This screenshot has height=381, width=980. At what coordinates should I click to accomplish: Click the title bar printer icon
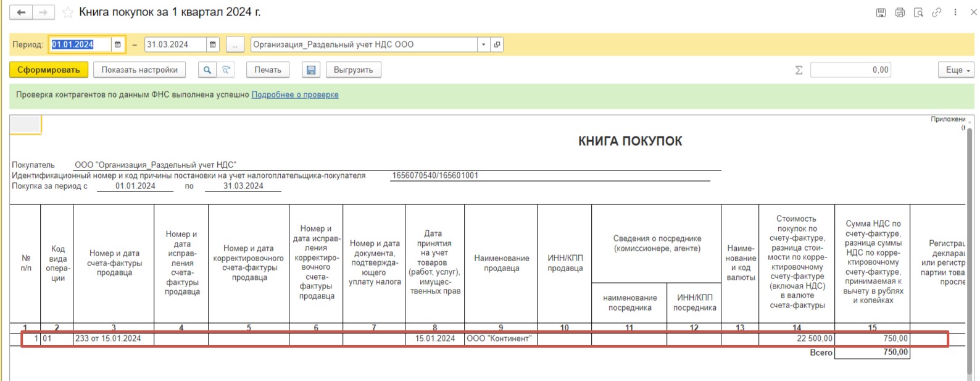pos(900,12)
